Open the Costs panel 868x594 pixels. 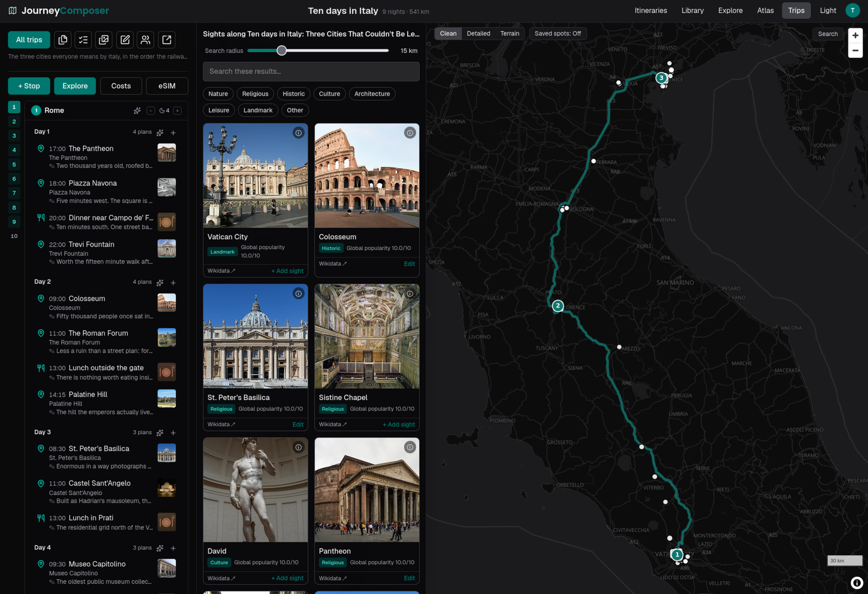(121, 86)
